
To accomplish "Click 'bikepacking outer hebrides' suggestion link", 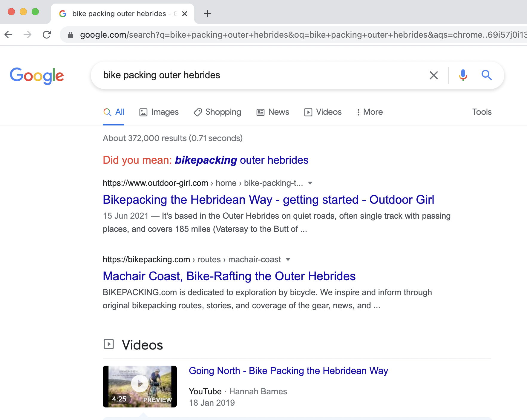I will [x=242, y=160].
